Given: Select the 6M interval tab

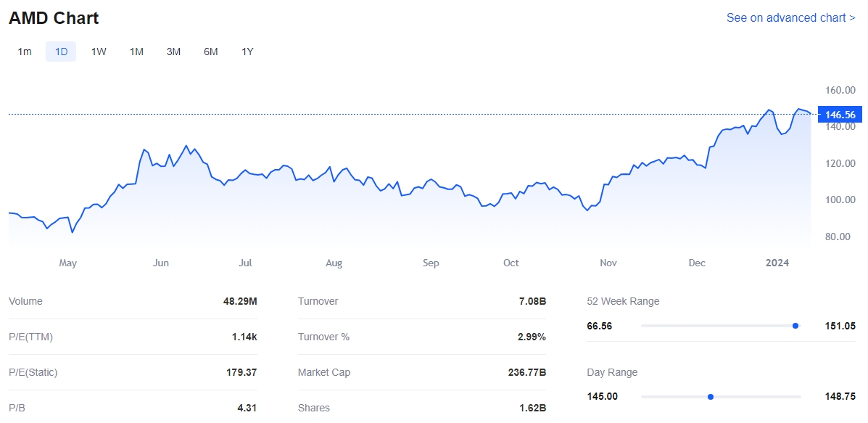Looking at the screenshot, I should point(210,52).
